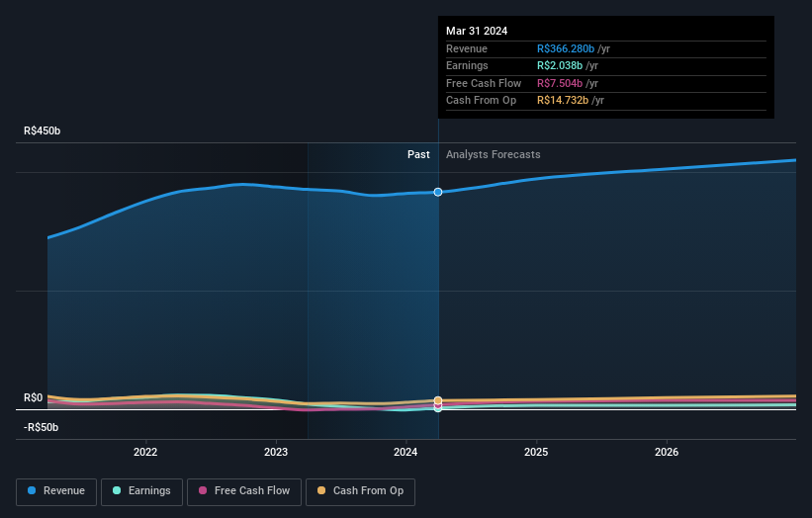Toggle the Revenue legend button
Viewport: 812px width, 518px height.
56,491
